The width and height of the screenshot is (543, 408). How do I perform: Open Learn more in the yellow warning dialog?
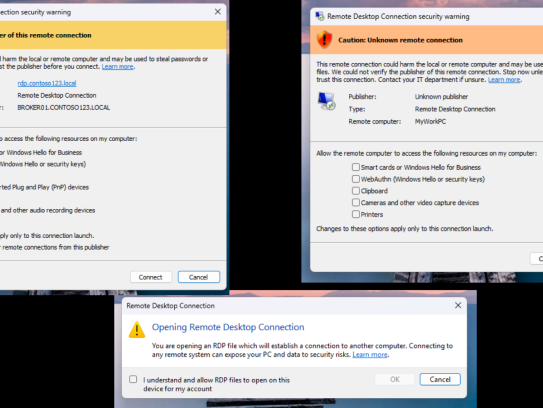pos(117,66)
